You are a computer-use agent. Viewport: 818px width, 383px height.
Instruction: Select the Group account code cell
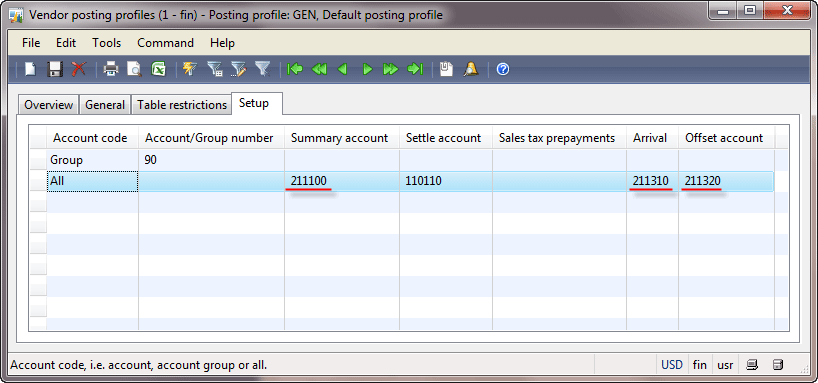coord(92,160)
